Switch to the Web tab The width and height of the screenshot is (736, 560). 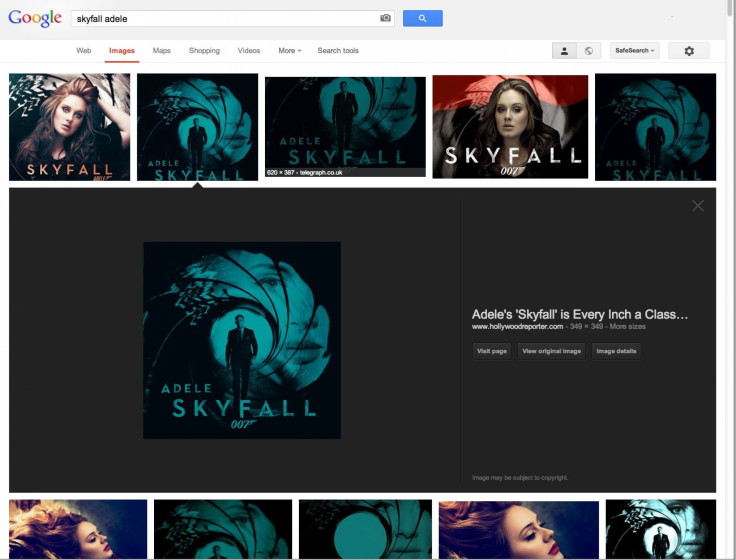click(x=84, y=51)
